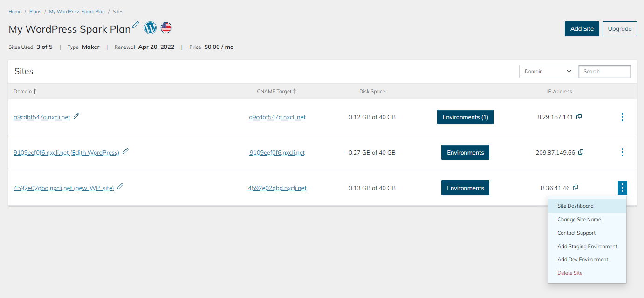The height and width of the screenshot is (298, 644).
Task: Click the WordPress logo icon
Action: tap(150, 28)
